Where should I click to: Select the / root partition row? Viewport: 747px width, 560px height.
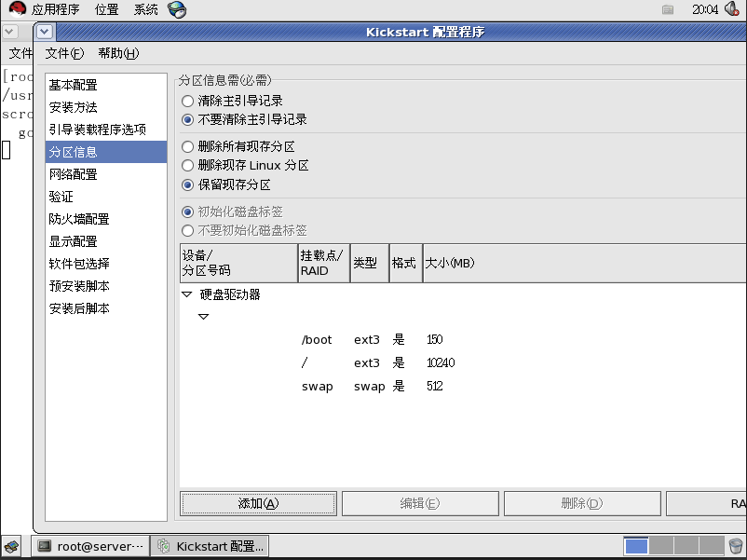point(463,363)
